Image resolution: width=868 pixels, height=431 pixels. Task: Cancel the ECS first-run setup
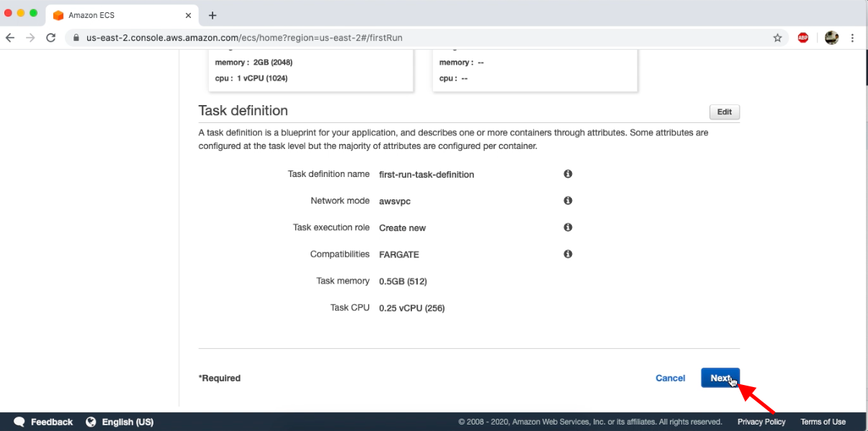(x=670, y=378)
